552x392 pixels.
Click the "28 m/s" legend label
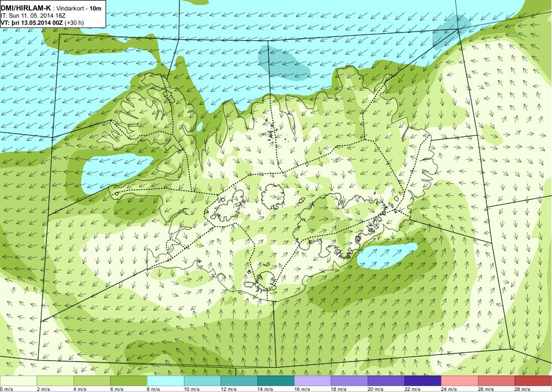pos(523,389)
